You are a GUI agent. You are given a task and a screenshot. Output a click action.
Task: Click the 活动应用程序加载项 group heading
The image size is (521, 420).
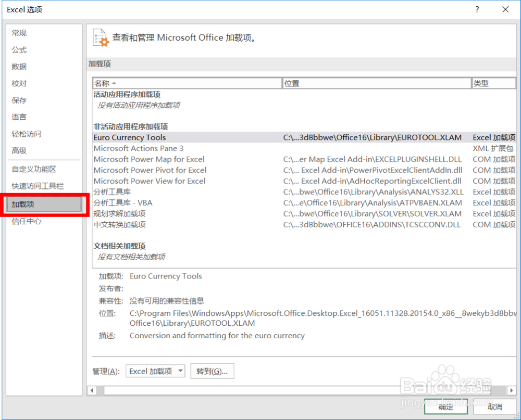[127, 95]
